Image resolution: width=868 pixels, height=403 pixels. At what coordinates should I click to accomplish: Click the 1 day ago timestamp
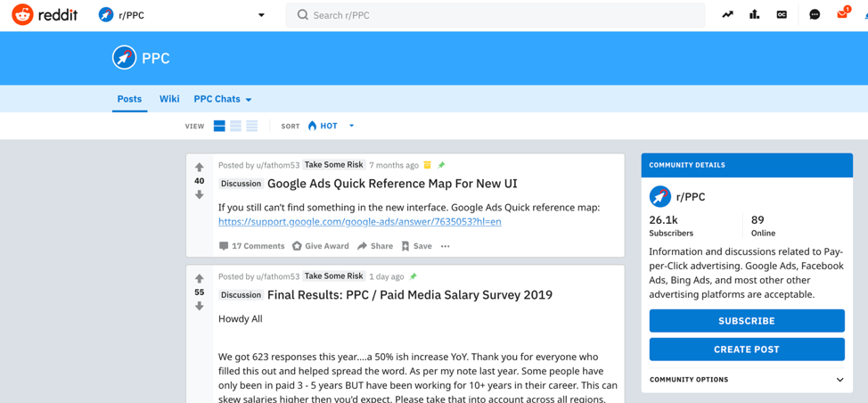point(387,276)
